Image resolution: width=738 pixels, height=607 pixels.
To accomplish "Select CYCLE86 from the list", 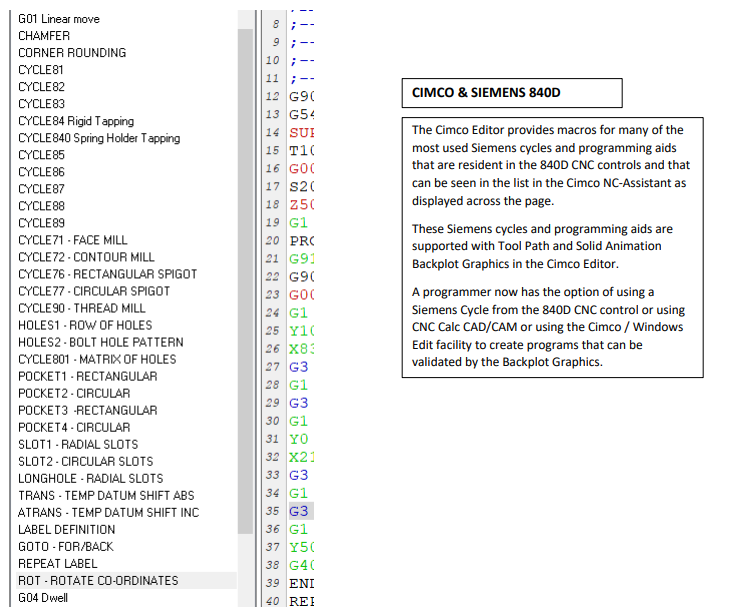I will (41, 172).
